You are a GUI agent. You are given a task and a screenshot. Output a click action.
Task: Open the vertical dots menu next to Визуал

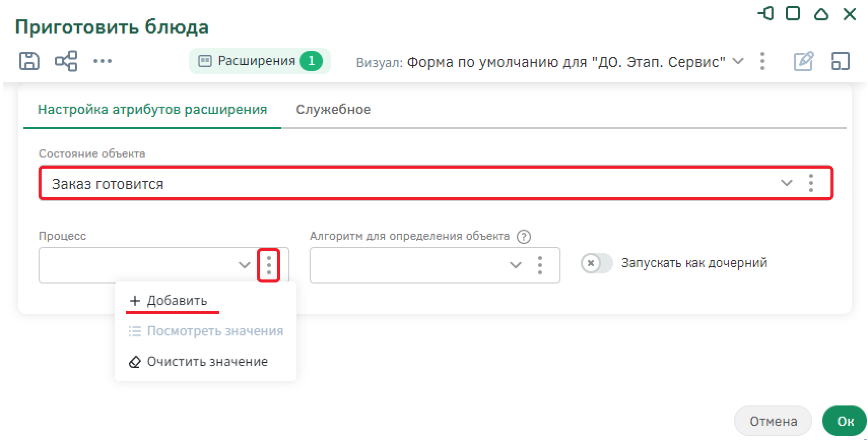tap(762, 61)
